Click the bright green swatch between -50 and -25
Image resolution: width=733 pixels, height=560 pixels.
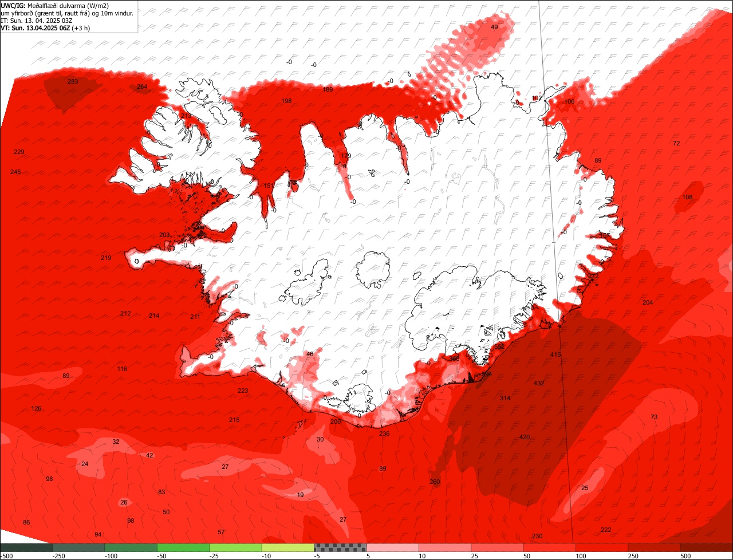point(183,547)
